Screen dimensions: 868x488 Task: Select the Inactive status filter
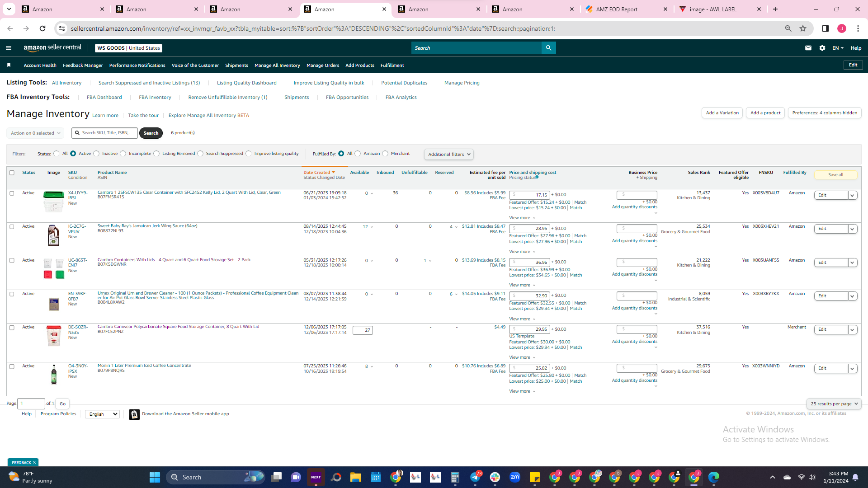pyautogui.click(x=96, y=154)
